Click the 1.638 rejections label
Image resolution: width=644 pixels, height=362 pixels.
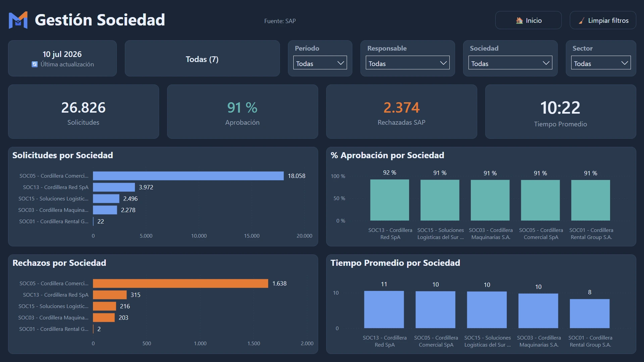280,284
